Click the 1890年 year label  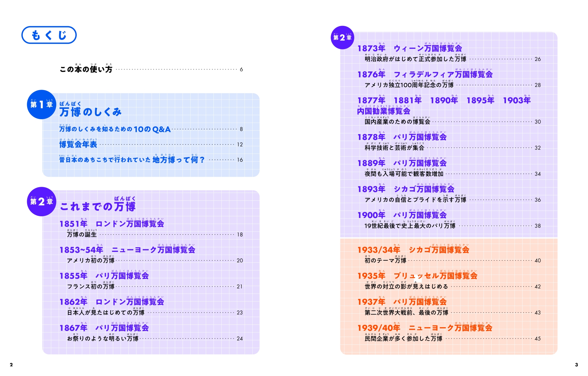444,100
